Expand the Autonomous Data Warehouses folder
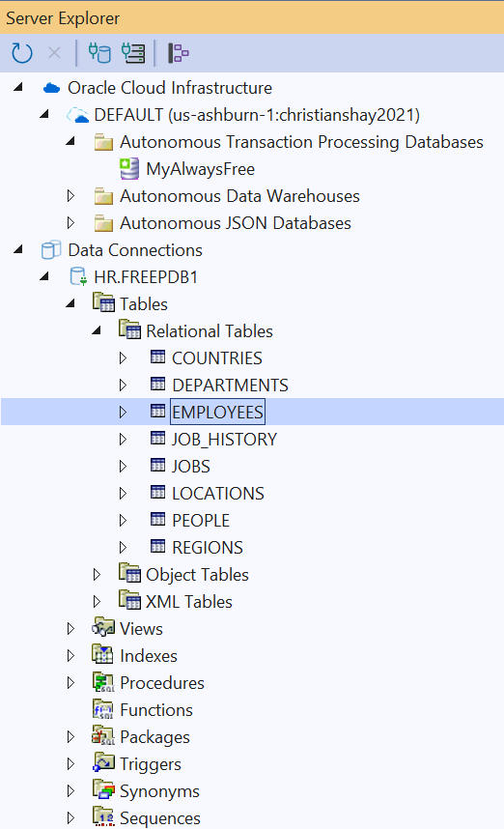The image size is (504, 829). pos(70,196)
